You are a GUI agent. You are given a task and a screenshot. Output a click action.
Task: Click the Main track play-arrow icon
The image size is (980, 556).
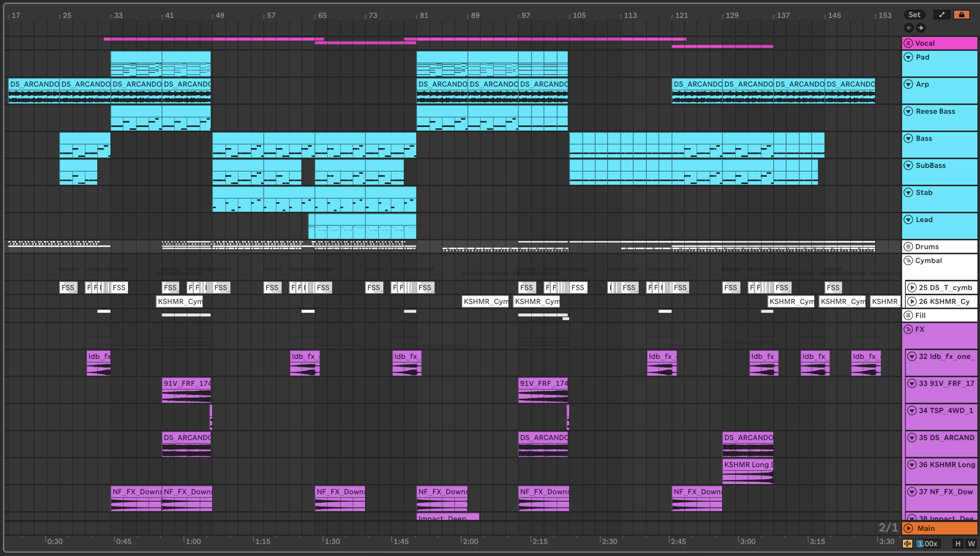coord(909,528)
